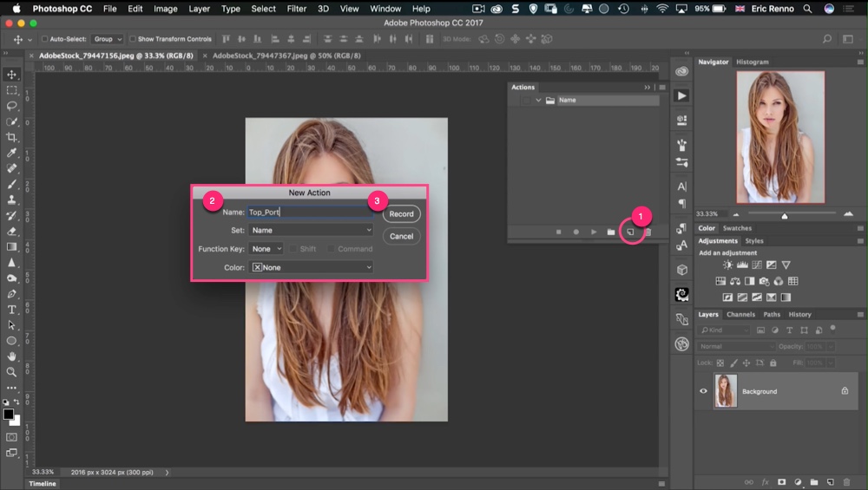Select the Lasso tool
868x490 pixels.
(x=12, y=106)
